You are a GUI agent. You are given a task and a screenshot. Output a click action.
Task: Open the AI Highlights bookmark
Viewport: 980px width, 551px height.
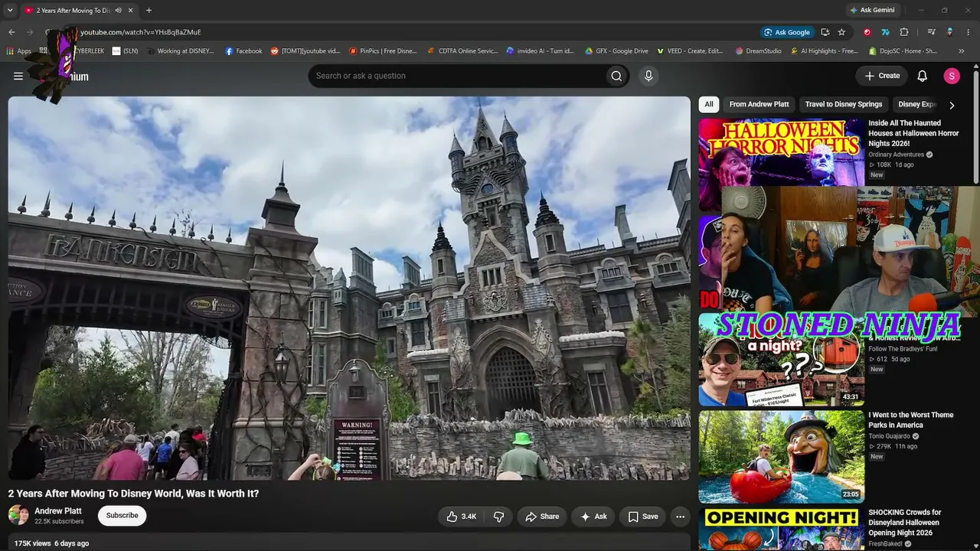824,51
